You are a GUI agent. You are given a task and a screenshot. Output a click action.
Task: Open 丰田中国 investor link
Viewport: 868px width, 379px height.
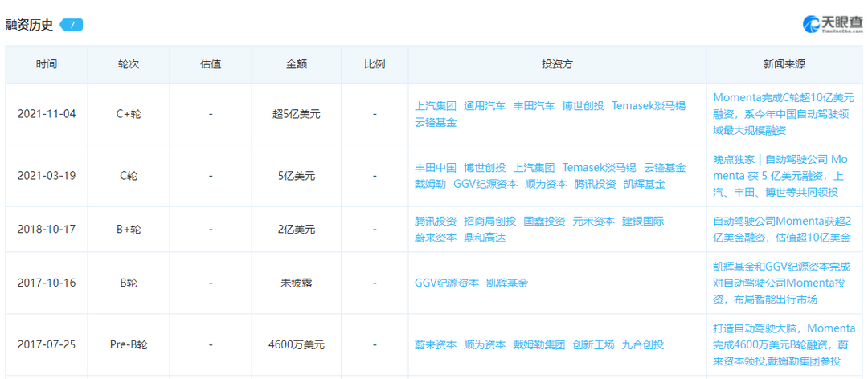click(x=436, y=167)
